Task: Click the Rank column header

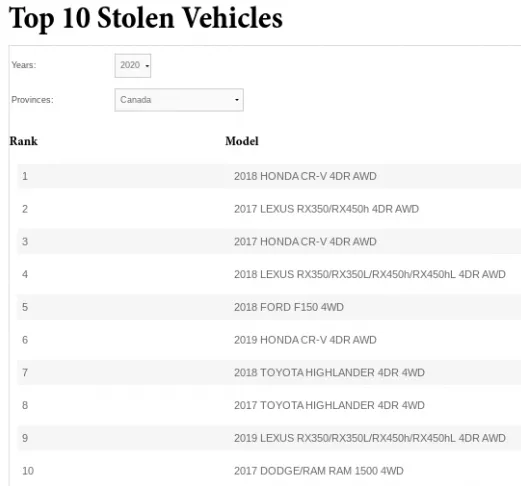Action: click(x=23, y=141)
